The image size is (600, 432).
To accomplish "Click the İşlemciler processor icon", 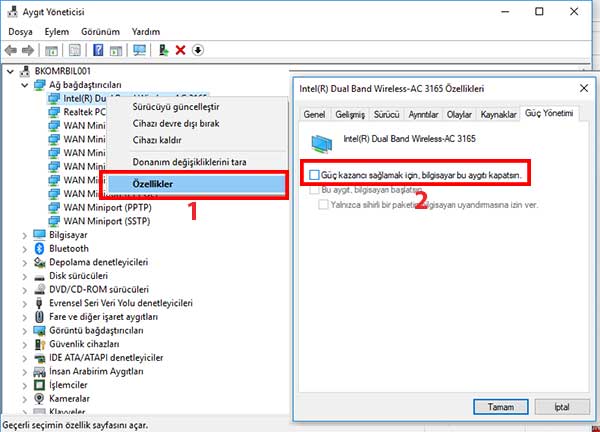I will [39, 385].
